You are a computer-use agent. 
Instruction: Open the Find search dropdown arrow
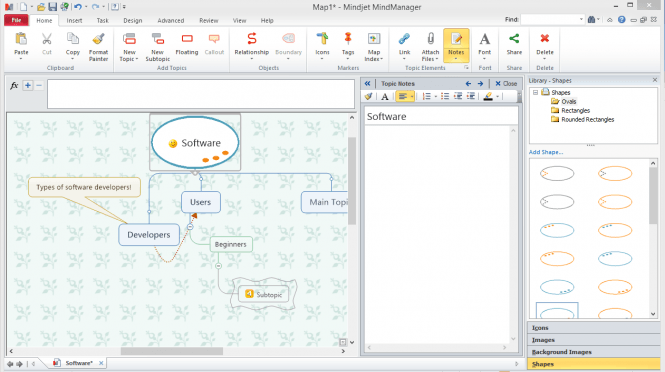(581, 20)
